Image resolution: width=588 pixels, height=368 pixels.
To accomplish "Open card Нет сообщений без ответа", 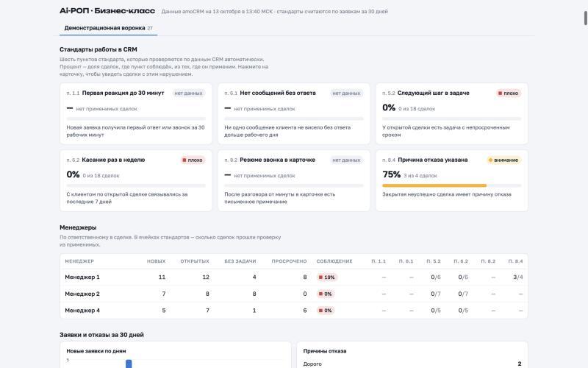I will click(293, 113).
